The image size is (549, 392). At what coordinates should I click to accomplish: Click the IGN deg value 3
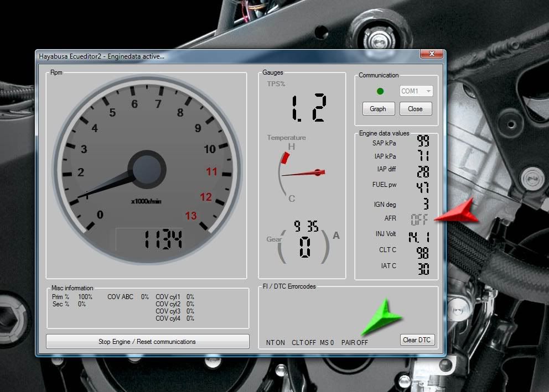coord(426,203)
